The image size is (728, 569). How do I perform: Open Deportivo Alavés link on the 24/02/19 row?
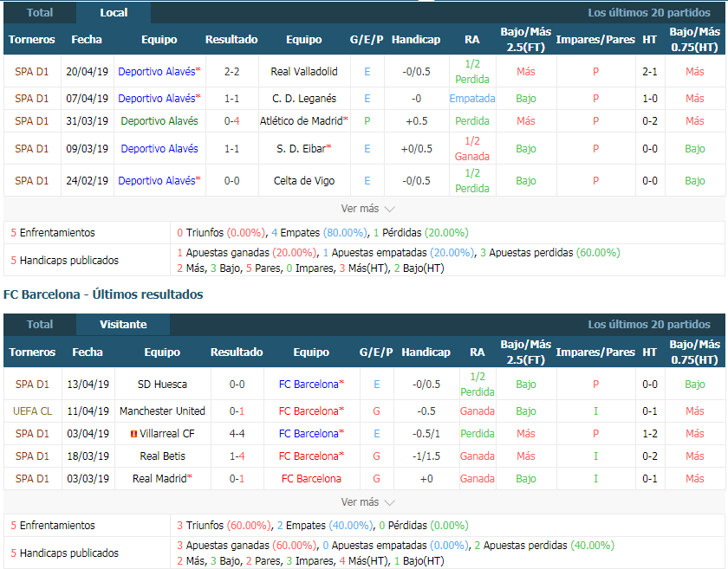159,180
